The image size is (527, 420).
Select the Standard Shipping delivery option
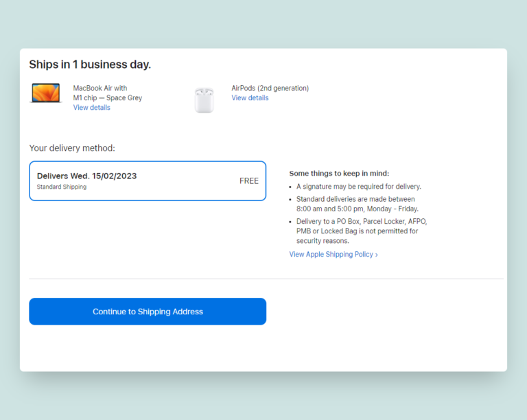(x=148, y=180)
